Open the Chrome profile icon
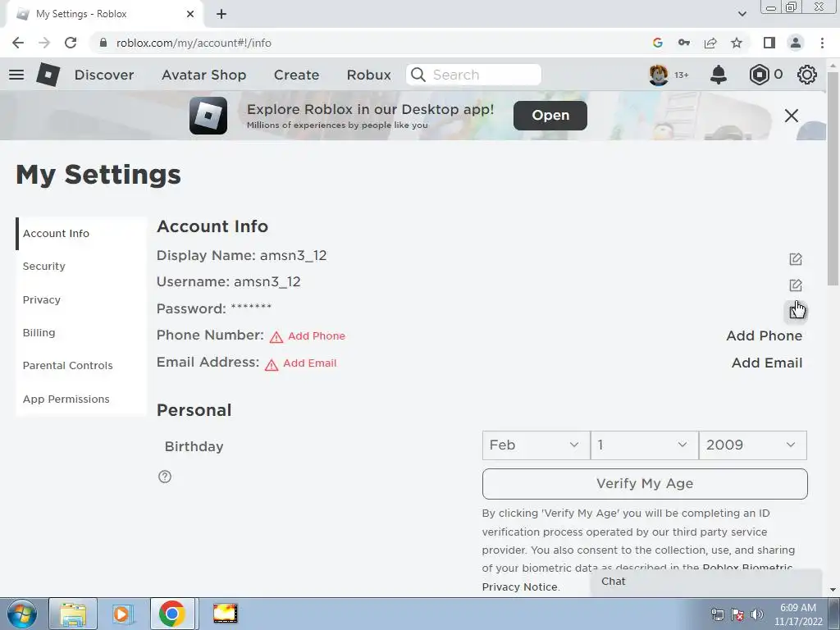This screenshot has height=630, width=840. point(796,43)
